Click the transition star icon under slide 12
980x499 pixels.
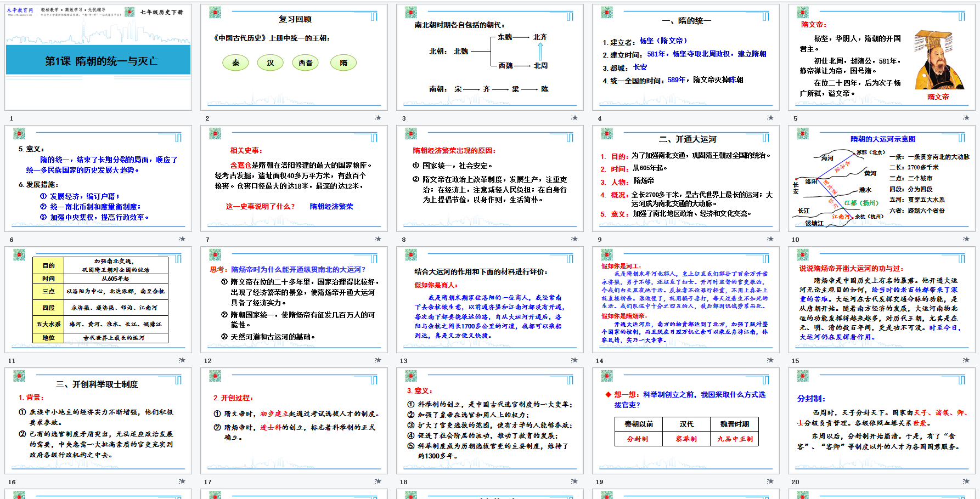point(378,360)
